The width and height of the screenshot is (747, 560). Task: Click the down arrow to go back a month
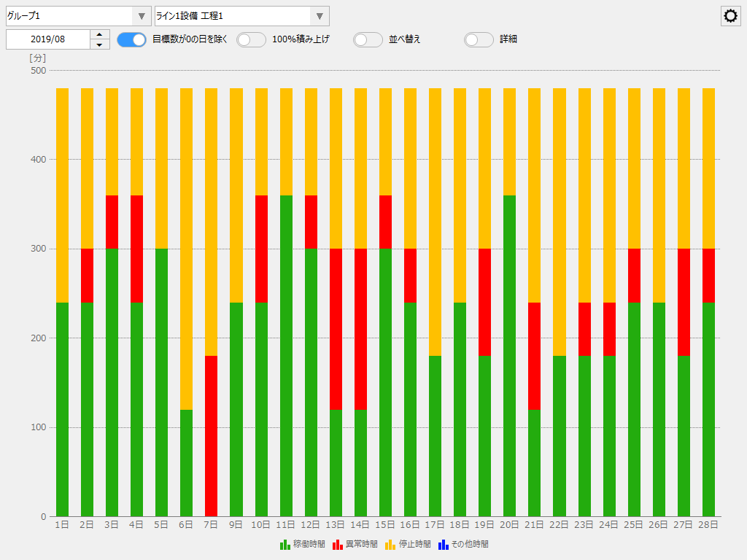click(x=99, y=44)
